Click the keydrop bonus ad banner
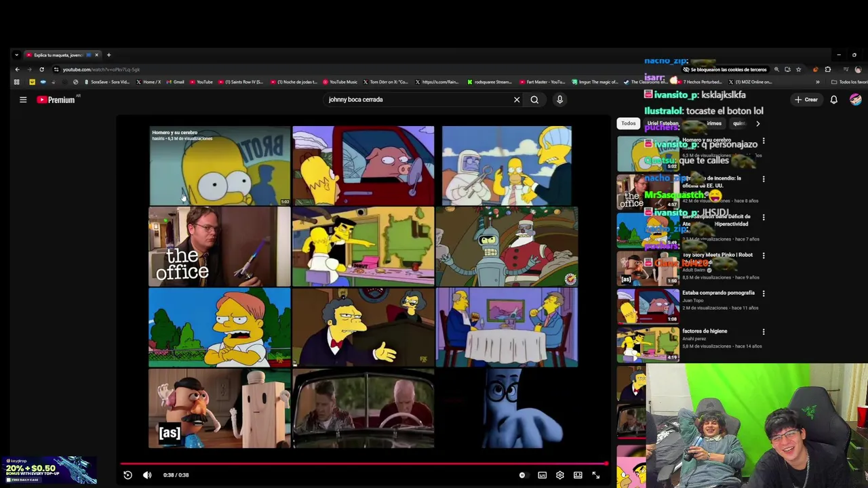This screenshot has width=868, height=488. [49, 470]
